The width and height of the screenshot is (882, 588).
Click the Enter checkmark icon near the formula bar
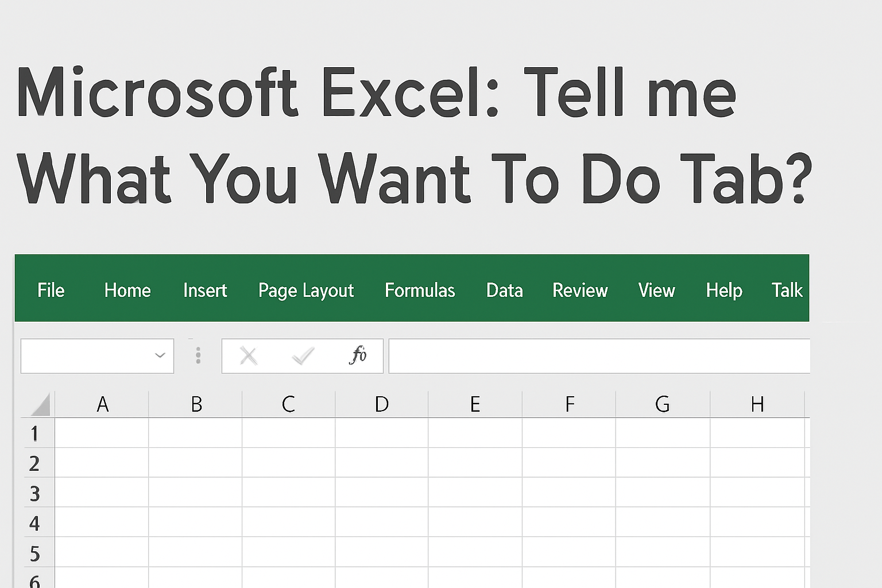tap(303, 356)
